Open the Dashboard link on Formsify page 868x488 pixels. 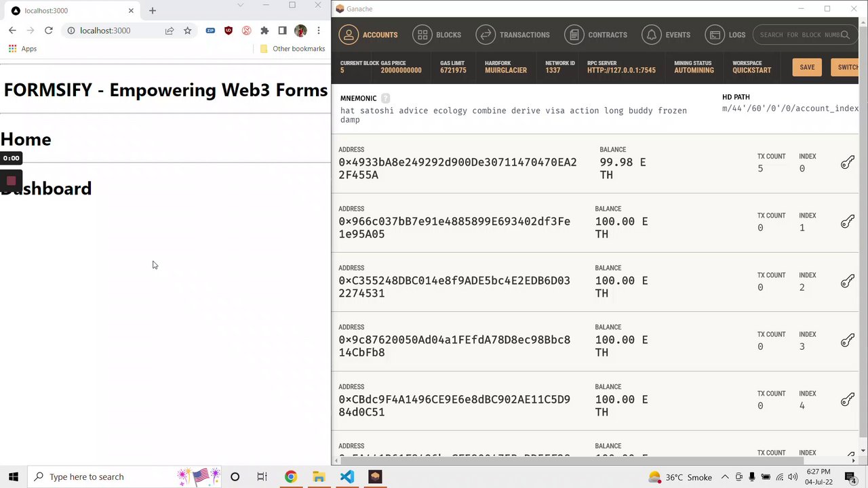coord(46,188)
